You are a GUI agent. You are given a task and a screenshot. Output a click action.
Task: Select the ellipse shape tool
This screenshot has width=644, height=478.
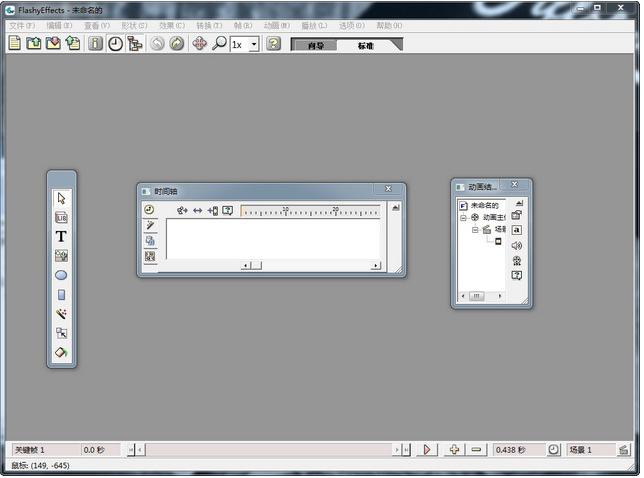61,275
